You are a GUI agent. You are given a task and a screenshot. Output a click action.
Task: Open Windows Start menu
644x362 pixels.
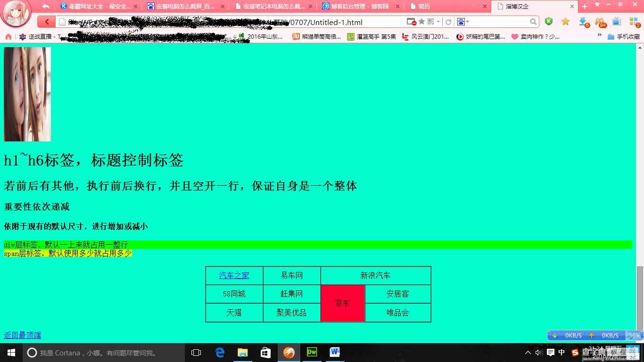(11, 353)
